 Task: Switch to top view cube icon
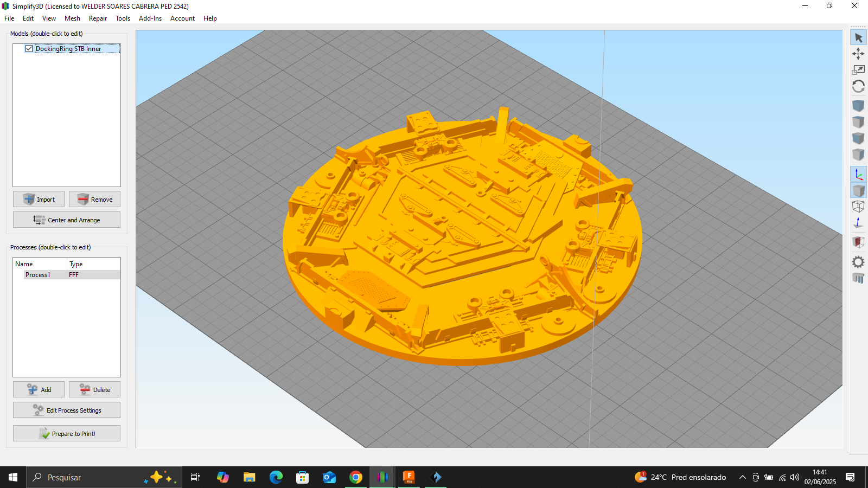click(x=858, y=121)
